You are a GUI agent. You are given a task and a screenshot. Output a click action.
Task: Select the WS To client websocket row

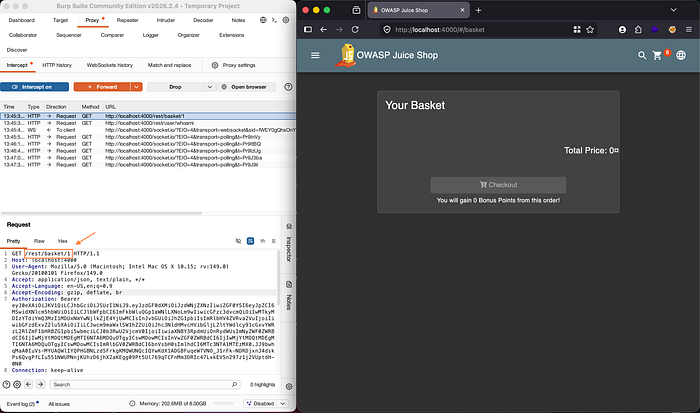point(148,130)
